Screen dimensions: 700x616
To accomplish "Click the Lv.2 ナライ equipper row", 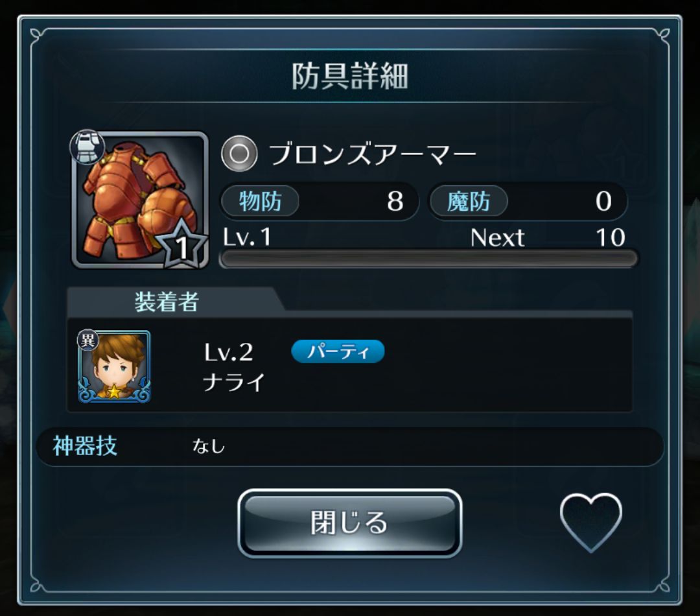I will click(x=349, y=366).
